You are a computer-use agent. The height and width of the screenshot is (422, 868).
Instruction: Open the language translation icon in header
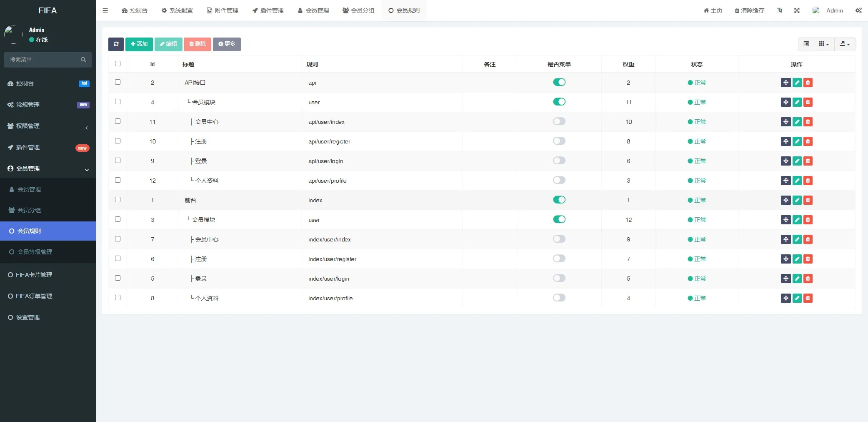(779, 10)
